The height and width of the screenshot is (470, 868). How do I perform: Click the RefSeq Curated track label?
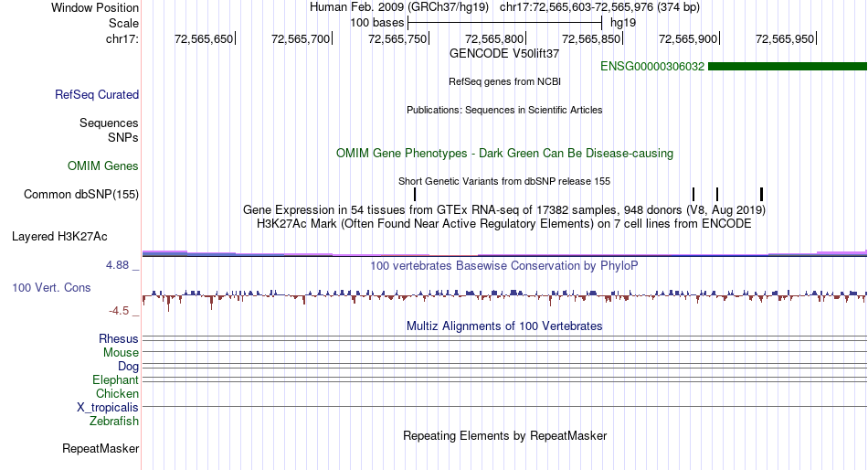pyautogui.click(x=96, y=95)
